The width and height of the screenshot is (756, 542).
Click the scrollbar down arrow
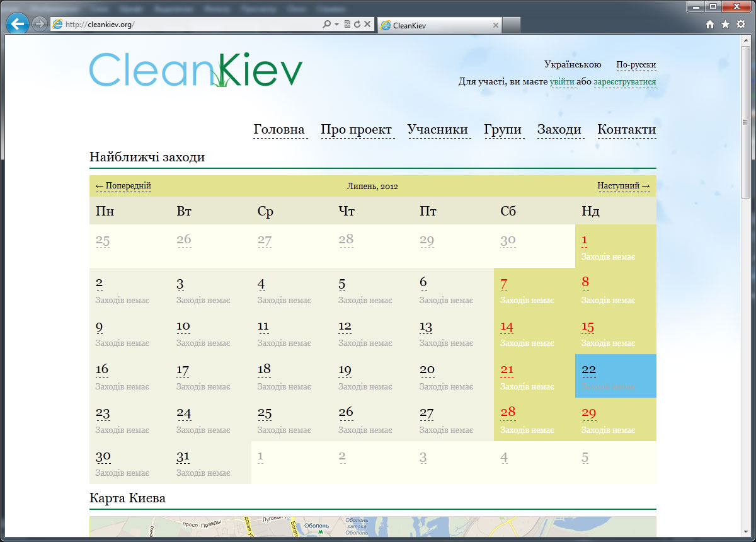[746, 533]
